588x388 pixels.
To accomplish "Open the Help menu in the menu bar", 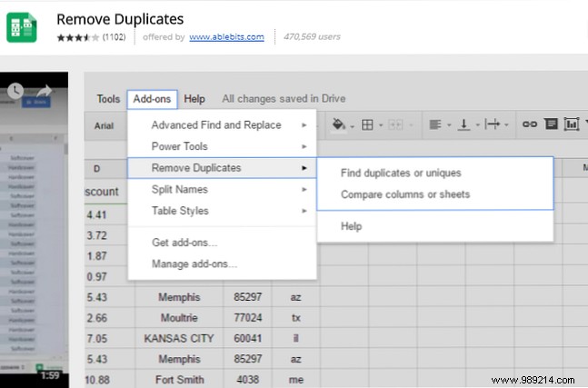I will tap(194, 99).
